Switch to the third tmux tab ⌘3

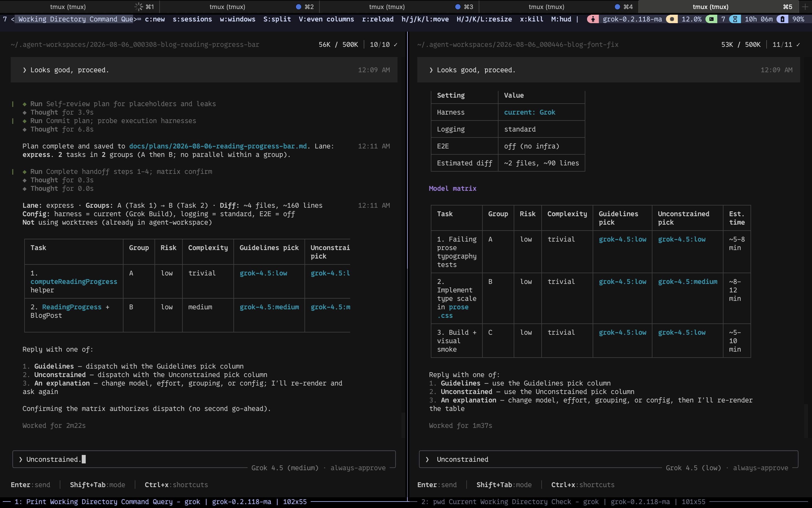[399, 7]
